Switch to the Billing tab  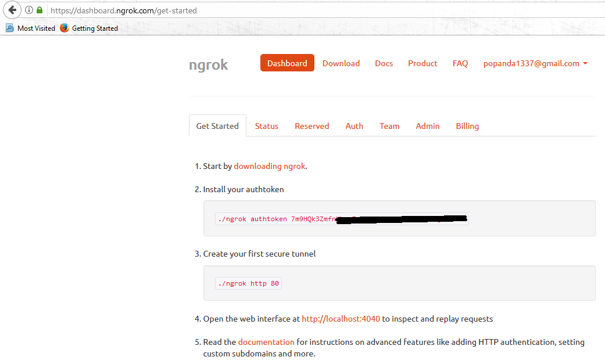point(467,126)
